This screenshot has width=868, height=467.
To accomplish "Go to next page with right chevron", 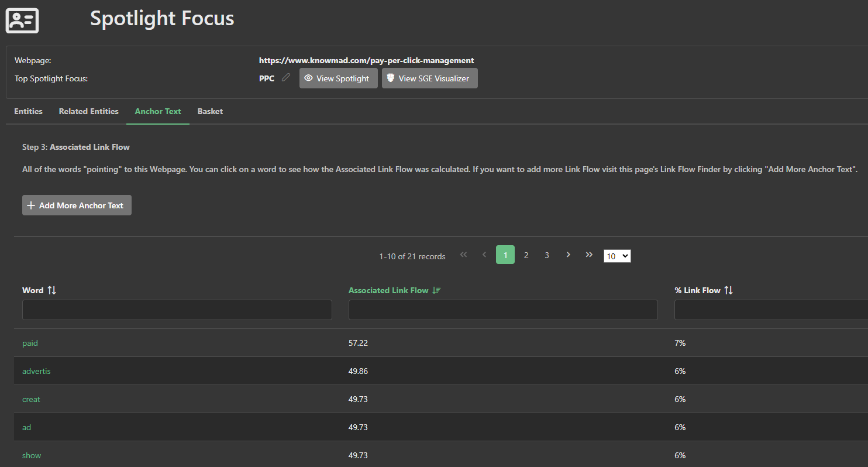I will pos(568,255).
